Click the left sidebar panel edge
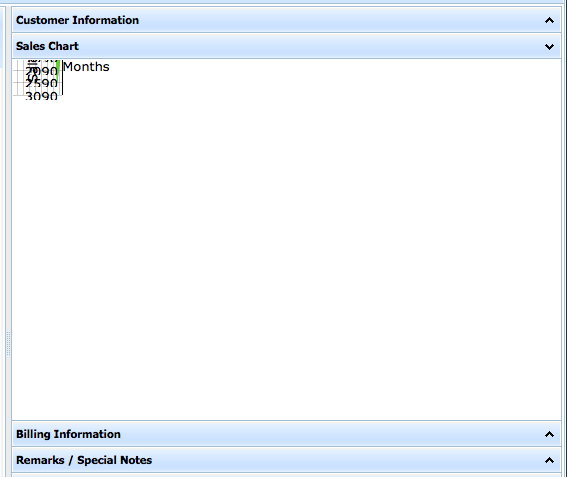 coord(2,36)
